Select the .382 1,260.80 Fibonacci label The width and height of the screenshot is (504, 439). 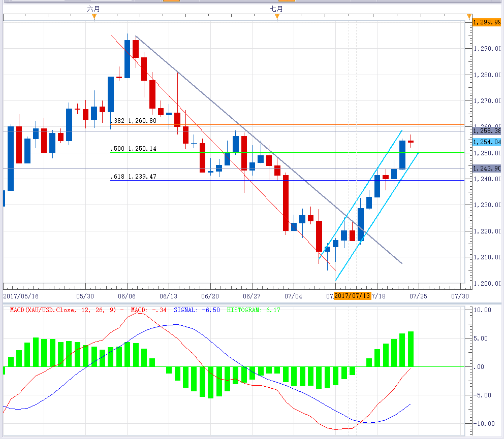[133, 121]
